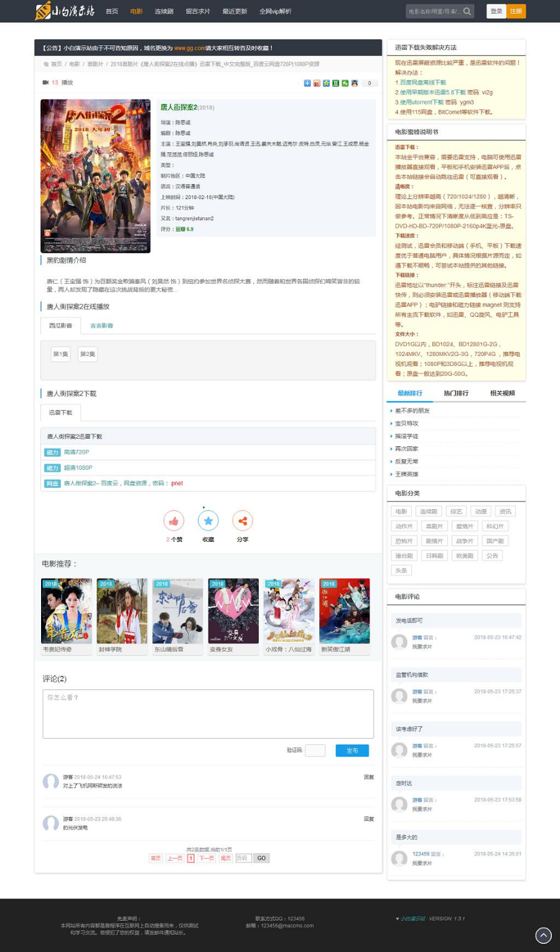Image resolution: width=560 pixels, height=952 pixels.
Task: Open recommended movie 封神学院 thumbnail
Action: (122, 611)
